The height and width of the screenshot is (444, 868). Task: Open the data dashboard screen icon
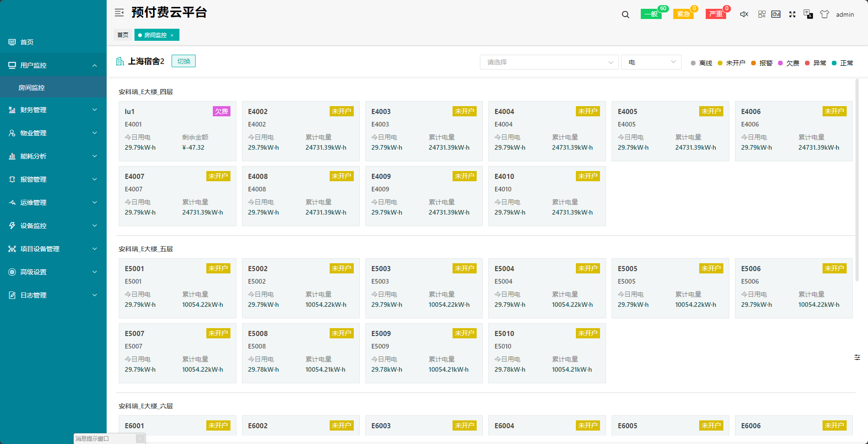[776, 14]
